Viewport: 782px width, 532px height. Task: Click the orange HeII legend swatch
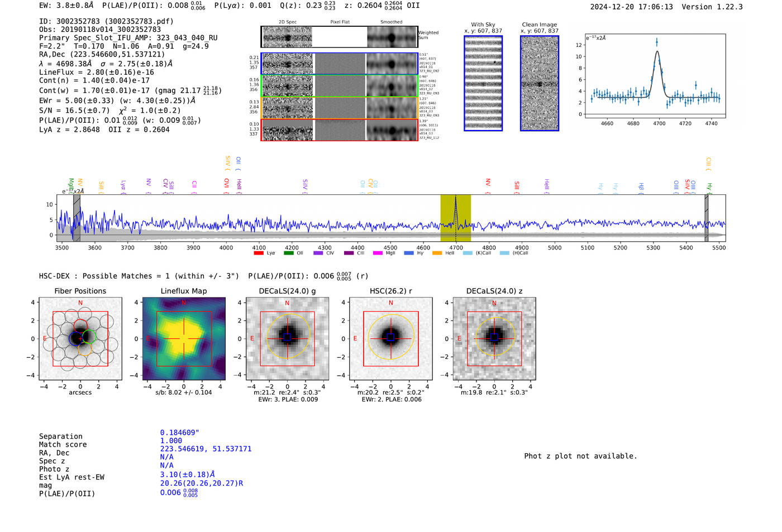click(437, 253)
